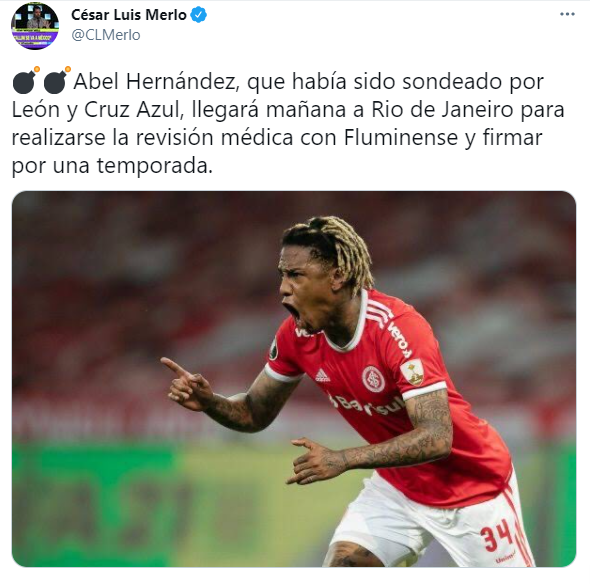Click the Banrisul sponsor text on the jersey
The width and height of the screenshot is (590, 584).
pos(367,405)
